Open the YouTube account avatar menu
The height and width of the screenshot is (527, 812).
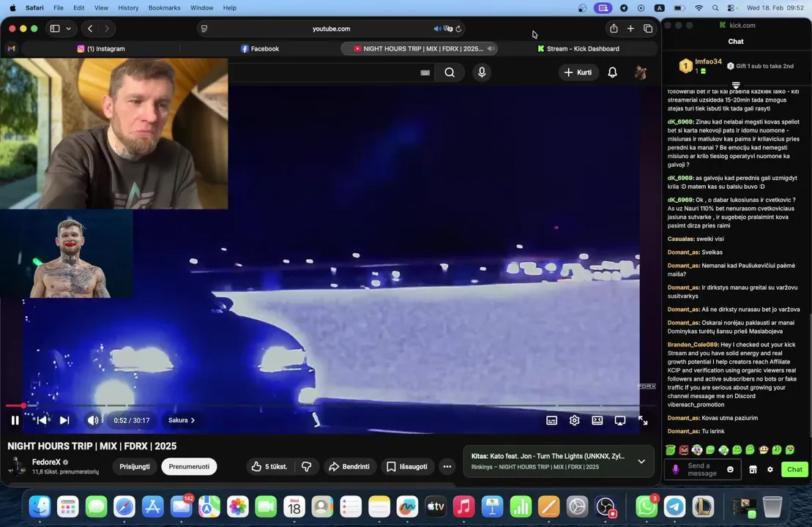[641, 72]
